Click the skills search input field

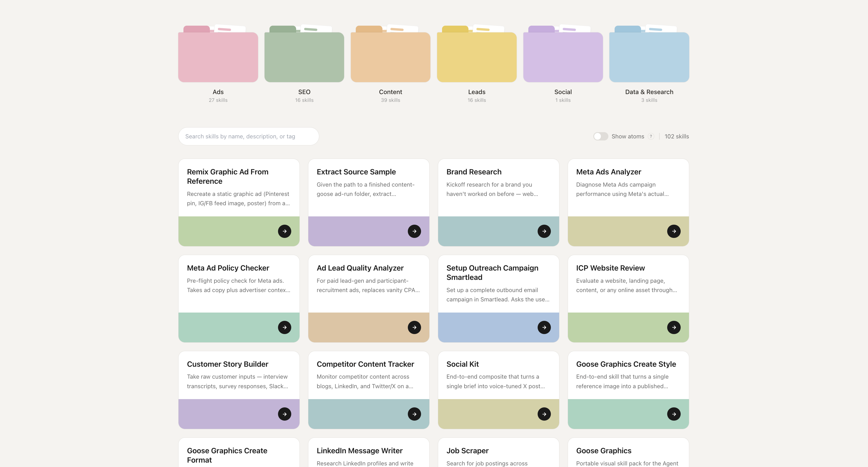tap(249, 136)
